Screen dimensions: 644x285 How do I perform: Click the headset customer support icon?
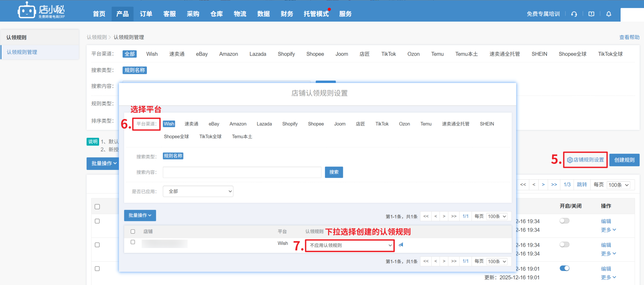[574, 14]
